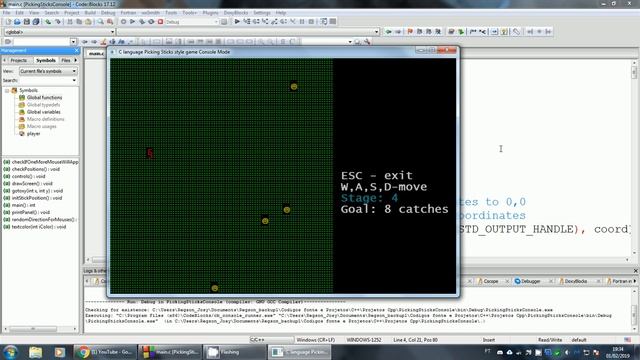Open the Edit menu

pos(19,13)
